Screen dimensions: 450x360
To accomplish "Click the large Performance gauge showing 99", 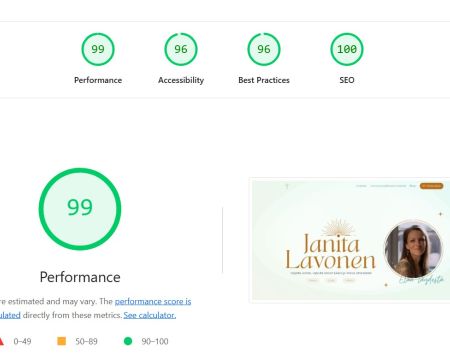I will 80,209.
